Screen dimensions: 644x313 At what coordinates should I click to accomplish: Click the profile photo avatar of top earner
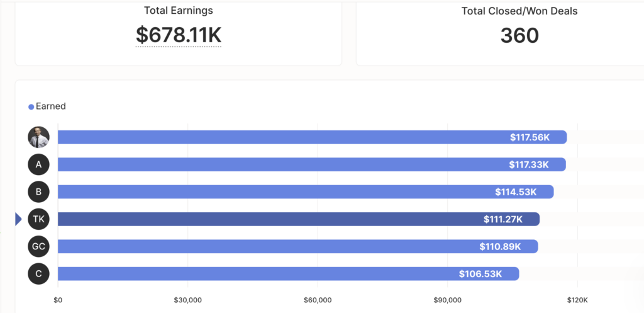click(x=38, y=137)
